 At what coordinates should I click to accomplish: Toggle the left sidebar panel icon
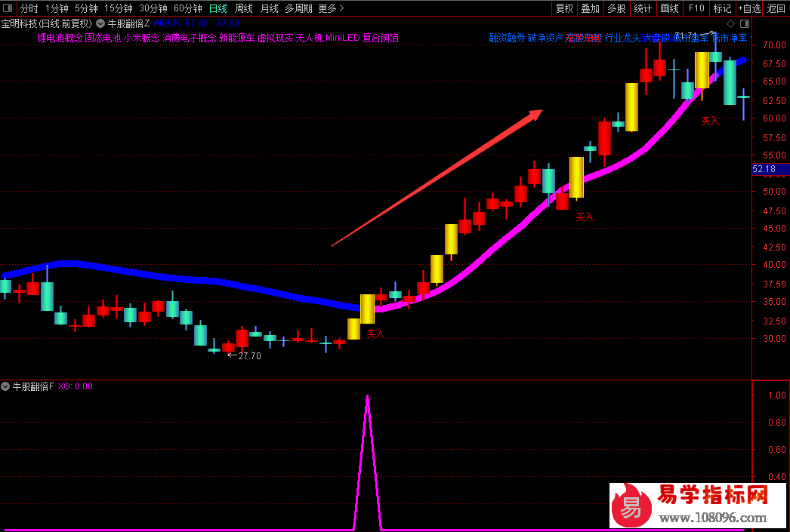click(x=8, y=8)
